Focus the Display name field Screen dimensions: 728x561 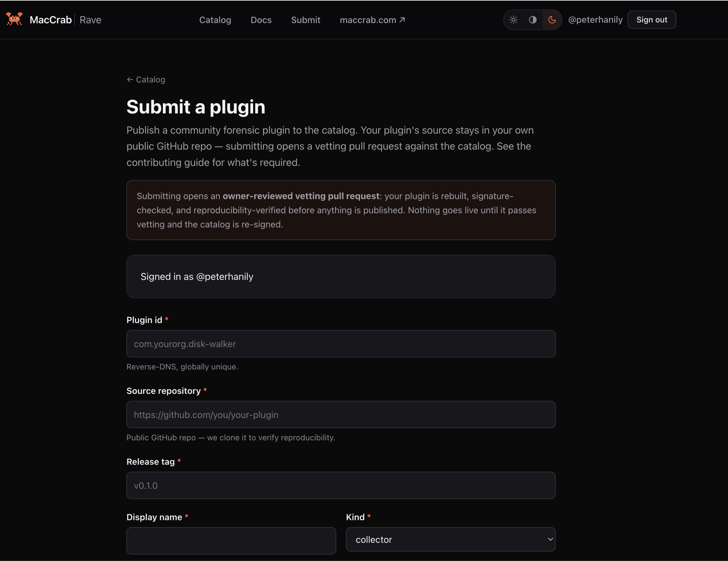click(x=231, y=541)
